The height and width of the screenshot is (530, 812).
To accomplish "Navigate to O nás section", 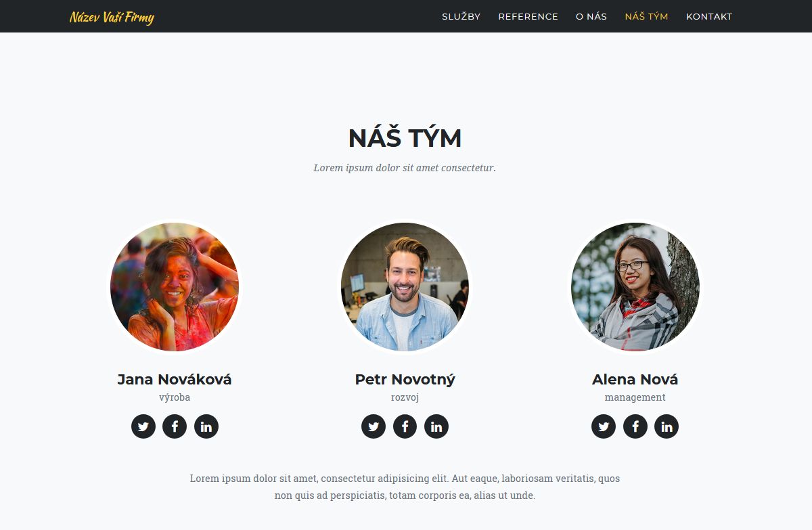I will pos(591,16).
